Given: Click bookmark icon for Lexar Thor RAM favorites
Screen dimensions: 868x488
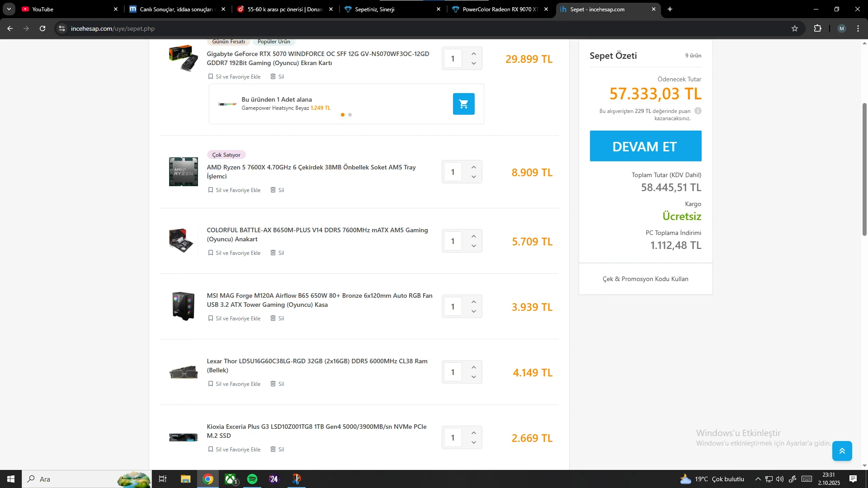Looking at the screenshot, I should (x=211, y=384).
